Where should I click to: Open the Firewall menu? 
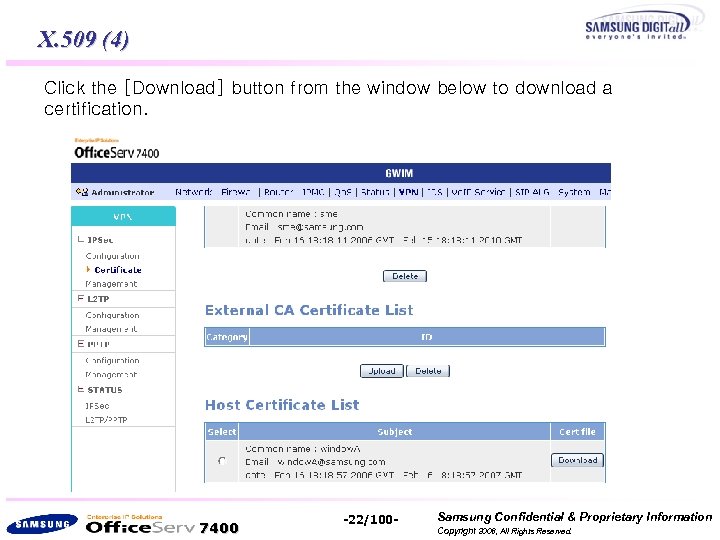[x=236, y=192]
